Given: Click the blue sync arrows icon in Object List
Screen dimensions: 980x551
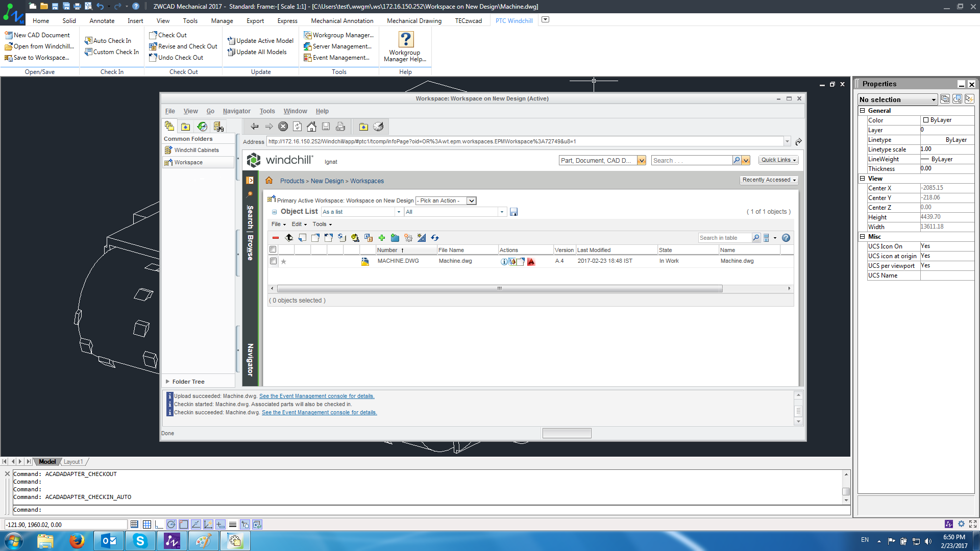Looking at the screenshot, I should coord(435,238).
